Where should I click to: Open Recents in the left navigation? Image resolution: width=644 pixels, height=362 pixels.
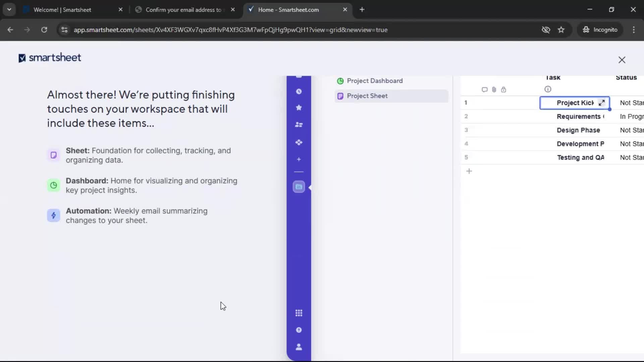[299, 91]
